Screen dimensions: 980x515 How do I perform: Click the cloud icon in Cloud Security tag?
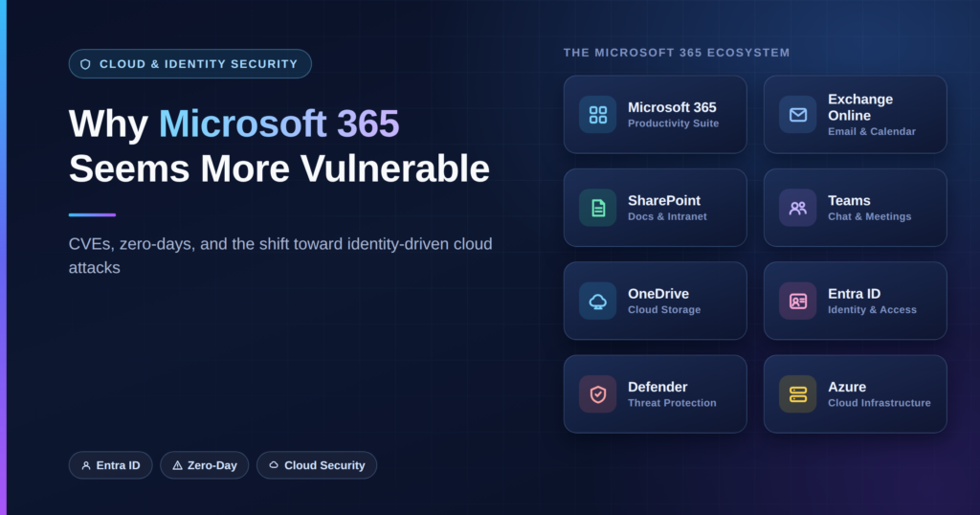274,465
